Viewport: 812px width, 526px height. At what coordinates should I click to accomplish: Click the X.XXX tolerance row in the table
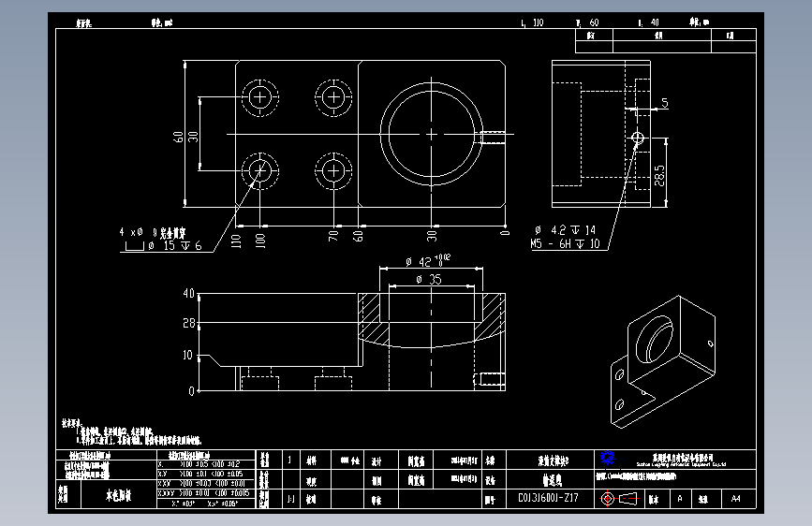206,493
